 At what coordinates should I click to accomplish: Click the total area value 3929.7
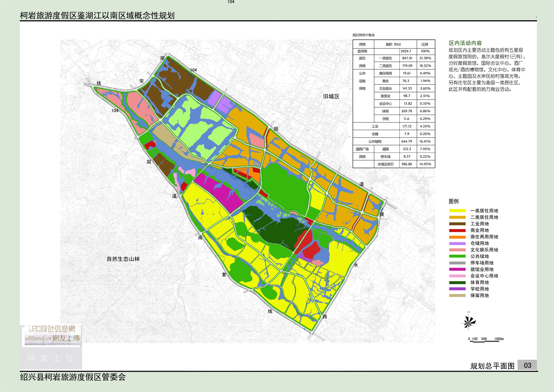pyautogui.click(x=406, y=51)
